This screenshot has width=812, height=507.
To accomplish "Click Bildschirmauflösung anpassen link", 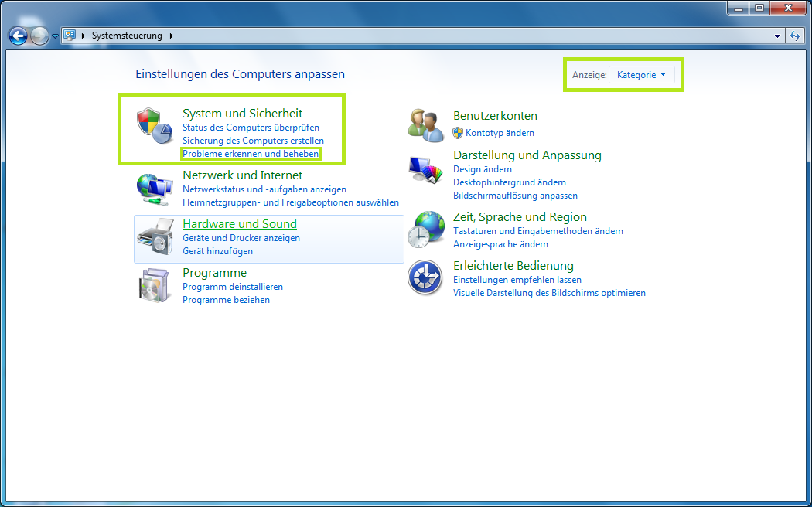I will pos(515,196).
